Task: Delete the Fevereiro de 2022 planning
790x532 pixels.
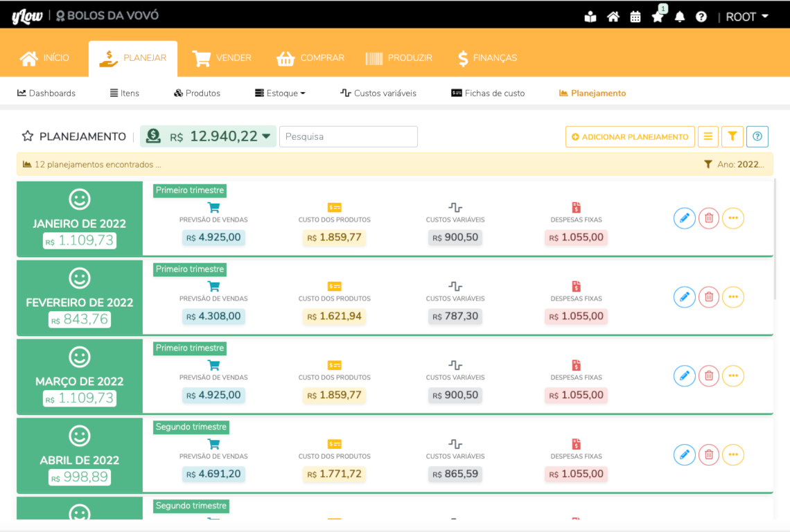Action: point(708,297)
